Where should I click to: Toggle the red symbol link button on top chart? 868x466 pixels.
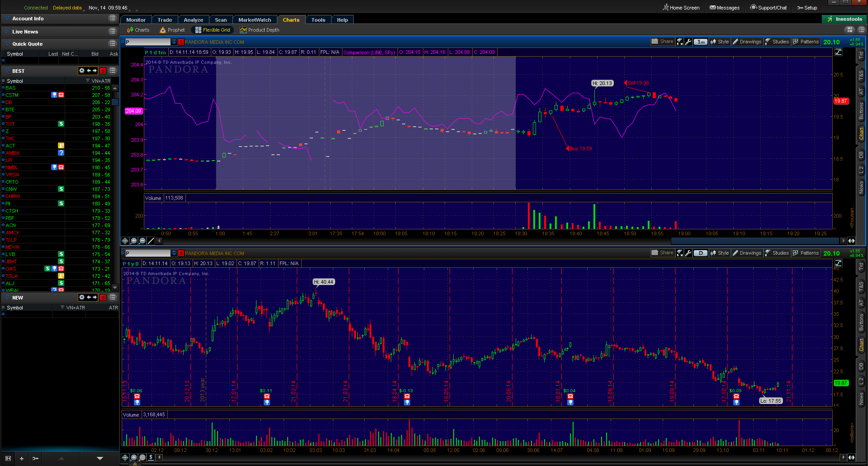pos(181,42)
